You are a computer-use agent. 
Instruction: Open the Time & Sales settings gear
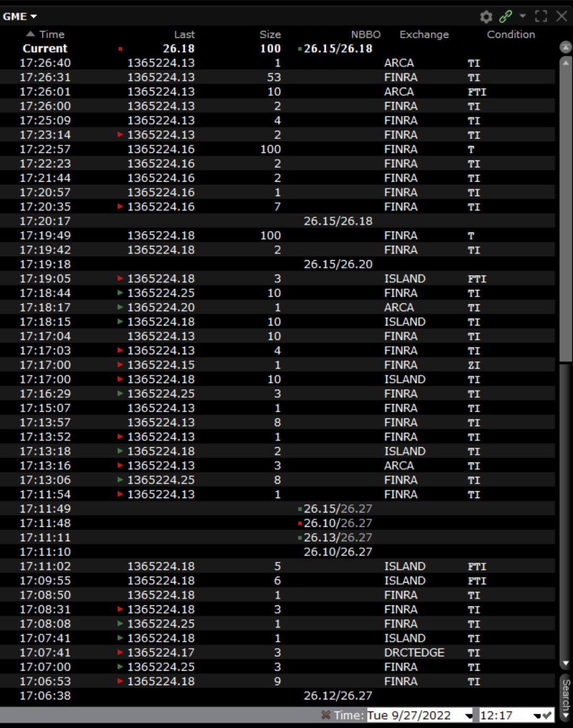486,16
